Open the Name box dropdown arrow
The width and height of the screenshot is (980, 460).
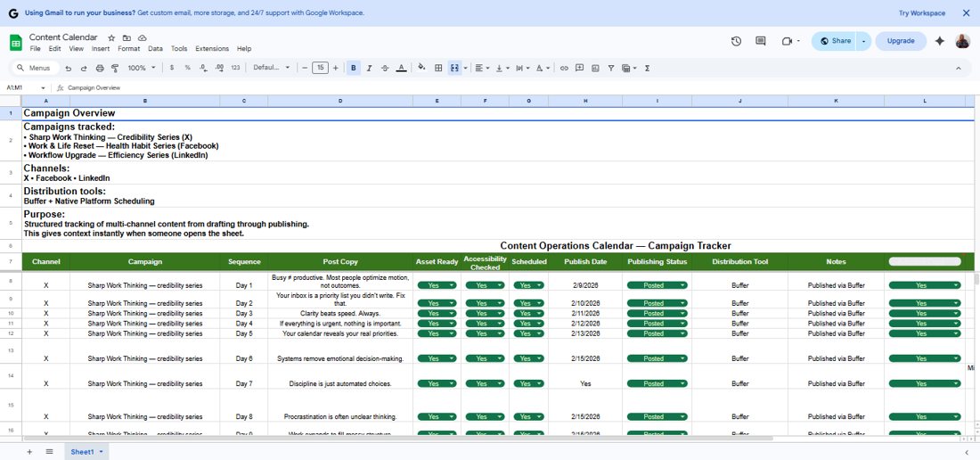click(x=43, y=88)
